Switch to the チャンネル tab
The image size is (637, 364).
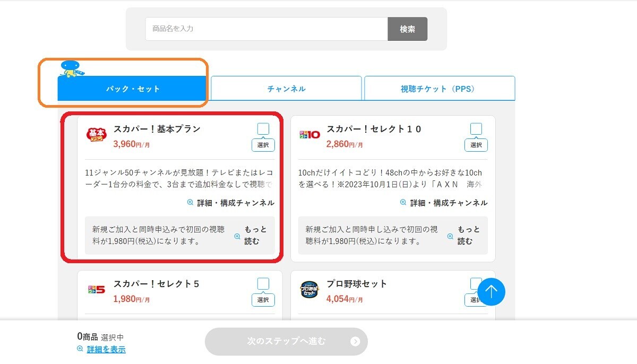[287, 88]
